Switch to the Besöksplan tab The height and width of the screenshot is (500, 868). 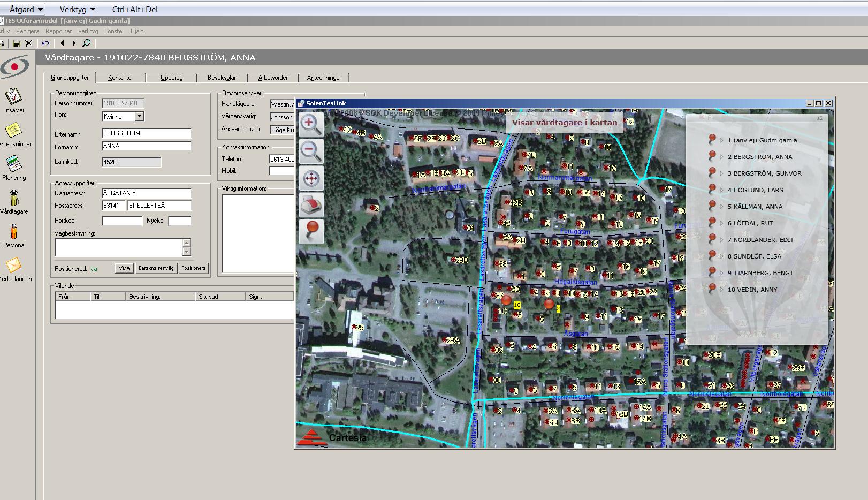point(223,78)
